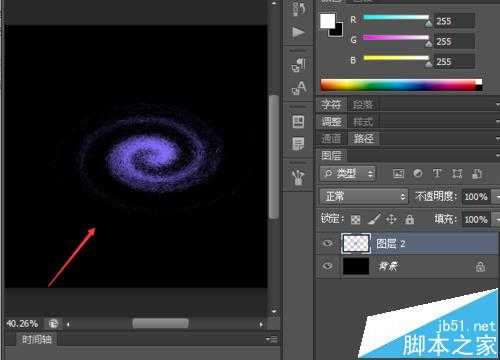The width and height of the screenshot is (500, 360).
Task: Pick a color from the spectrum ramp
Action: [x=397, y=85]
